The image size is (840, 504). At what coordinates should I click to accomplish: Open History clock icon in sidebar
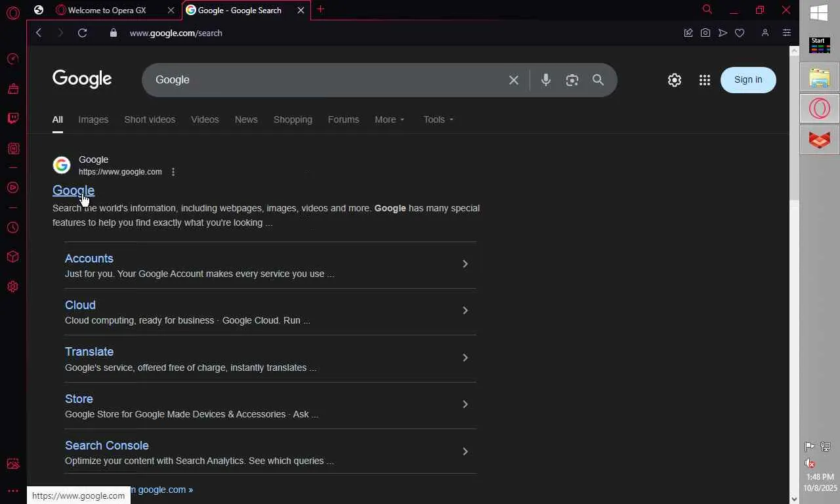click(x=12, y=228)
